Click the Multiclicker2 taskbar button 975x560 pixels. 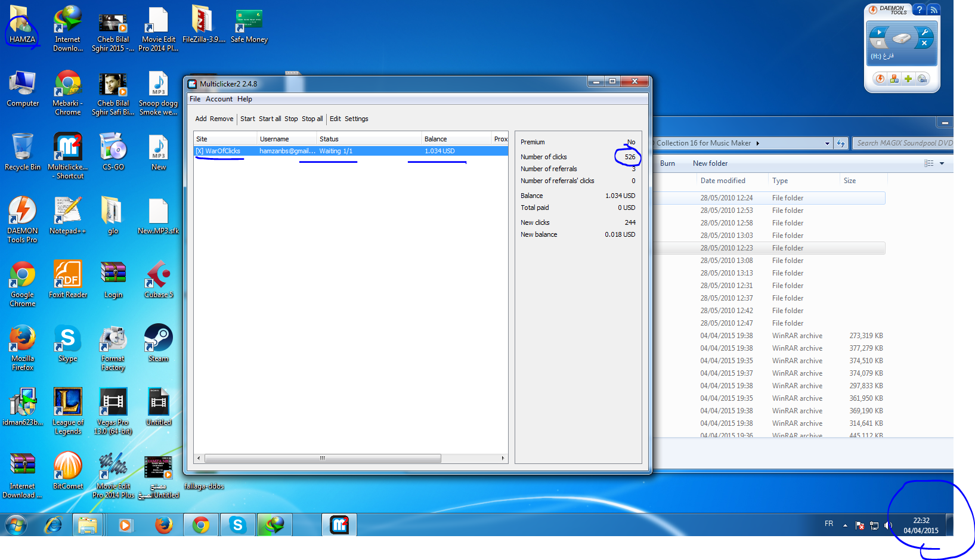click(x=339, y=525)
